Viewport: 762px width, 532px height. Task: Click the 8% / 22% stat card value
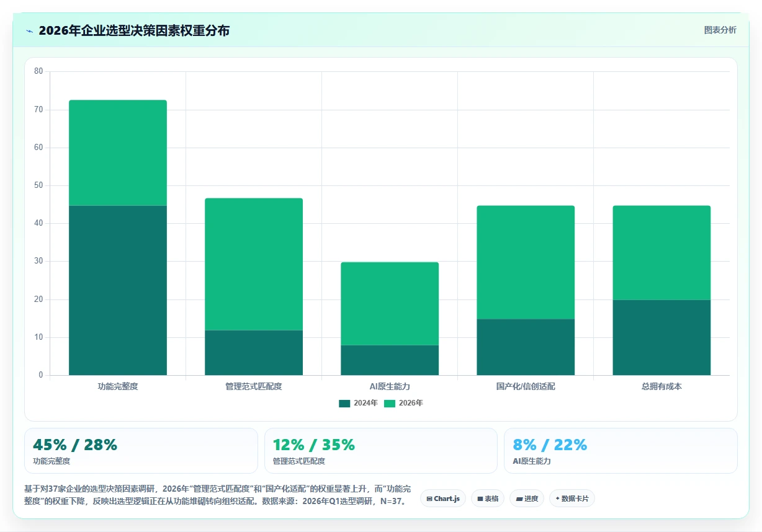click(x=550, y=445)
